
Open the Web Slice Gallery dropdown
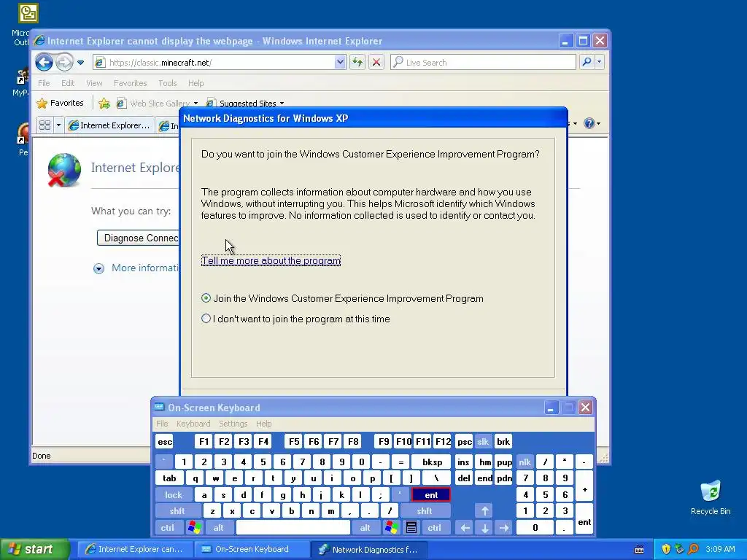pos(157,104)
